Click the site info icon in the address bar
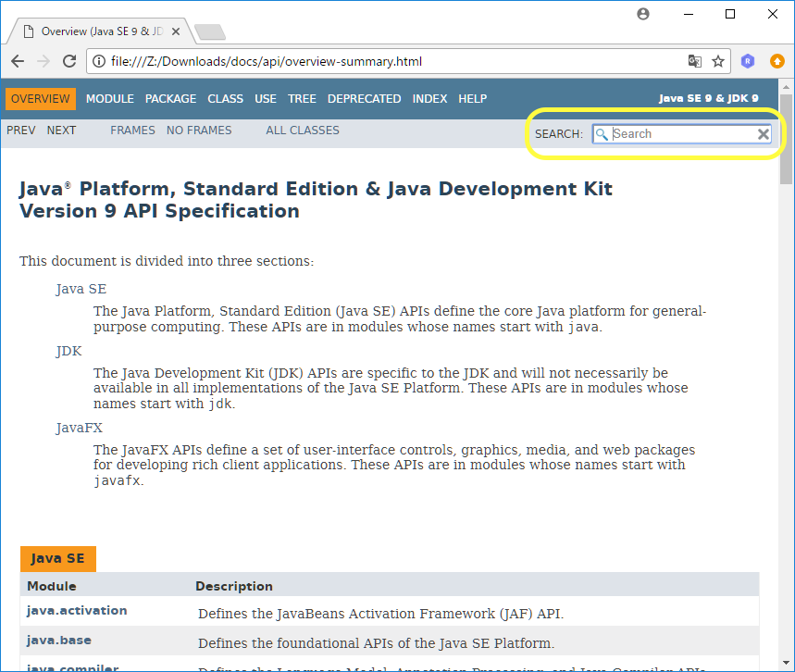This screenshot has height=672, width=795. click(x=99, y=61)
